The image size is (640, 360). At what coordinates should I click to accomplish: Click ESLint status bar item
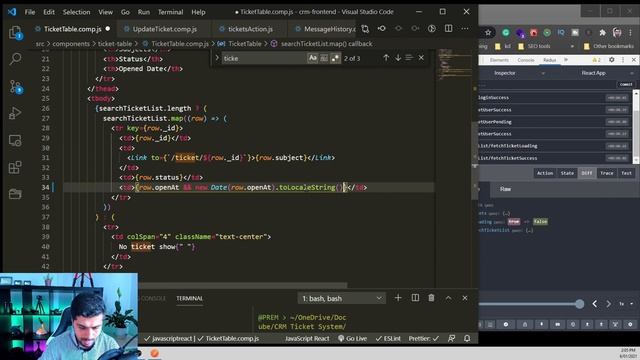(388, 338)
